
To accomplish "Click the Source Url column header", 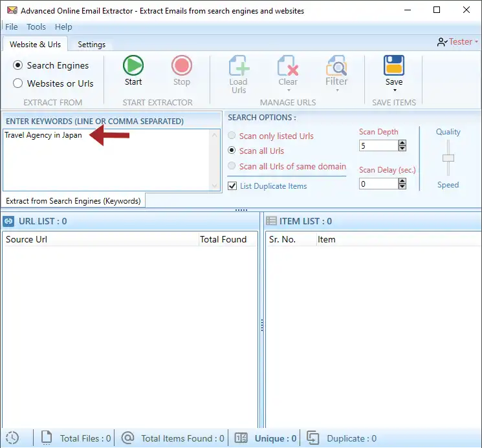I will pyautogui.click(x=100, y=239).
